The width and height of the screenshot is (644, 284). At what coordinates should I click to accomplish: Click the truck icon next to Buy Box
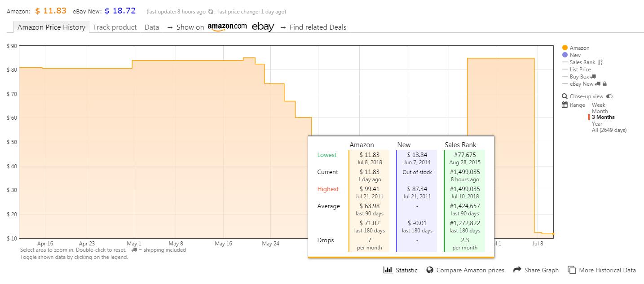pyautogui.click(x=593, y=77)
